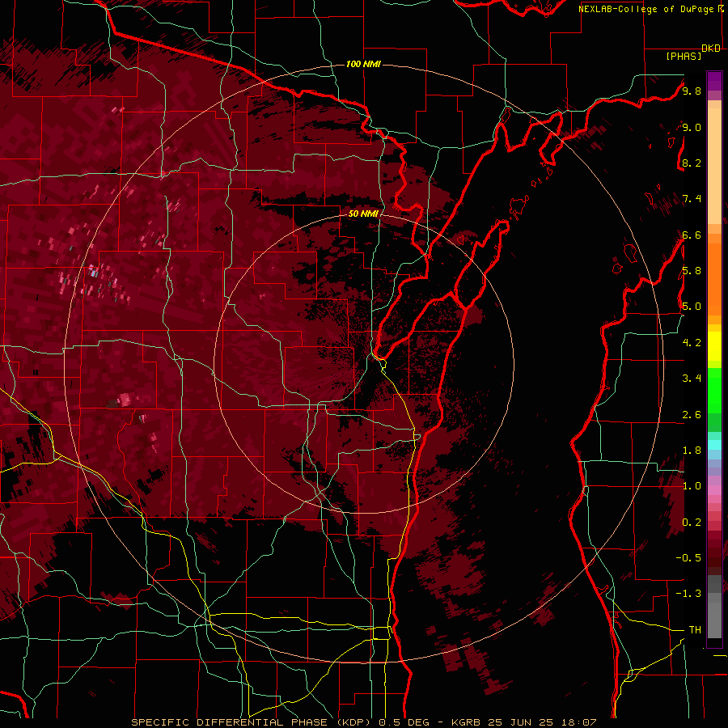Click the 9.0 value on color scale
The height and width of the screenshot is (728, 728).
pos(692,127)
